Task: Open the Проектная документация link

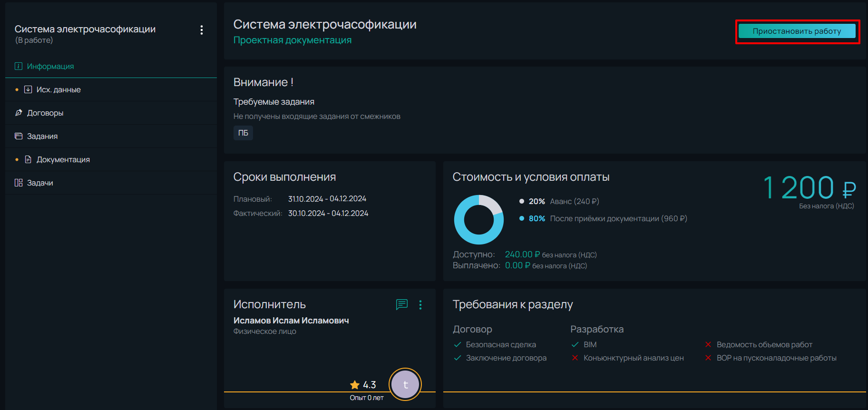Action: (x=293, y=40)
